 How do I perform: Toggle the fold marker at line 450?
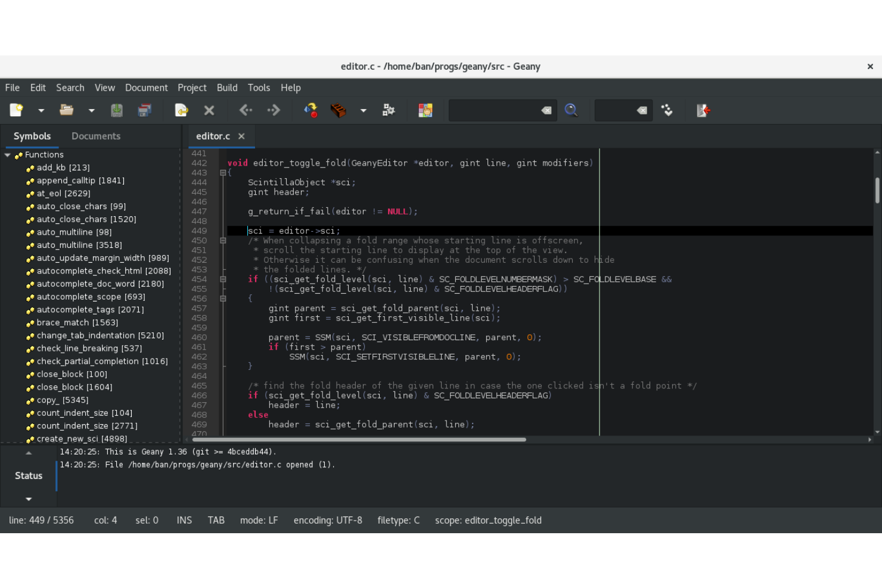[x=223, y=241]
